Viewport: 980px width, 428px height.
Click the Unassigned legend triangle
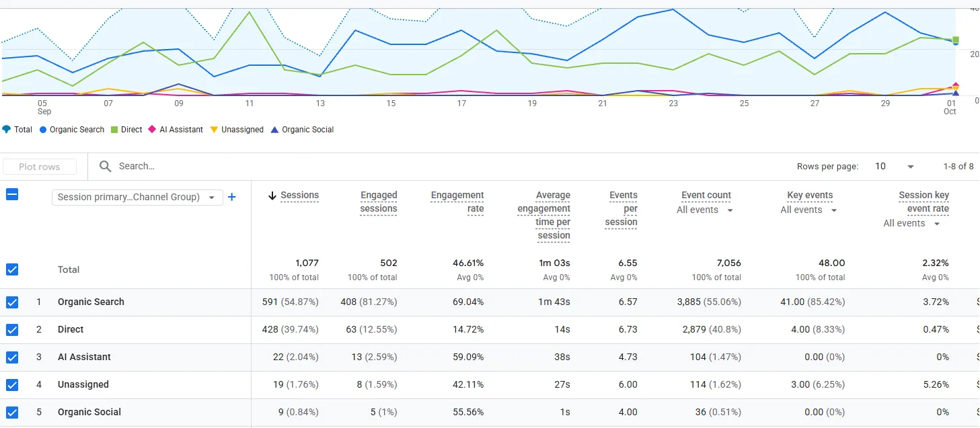point(214,130)
